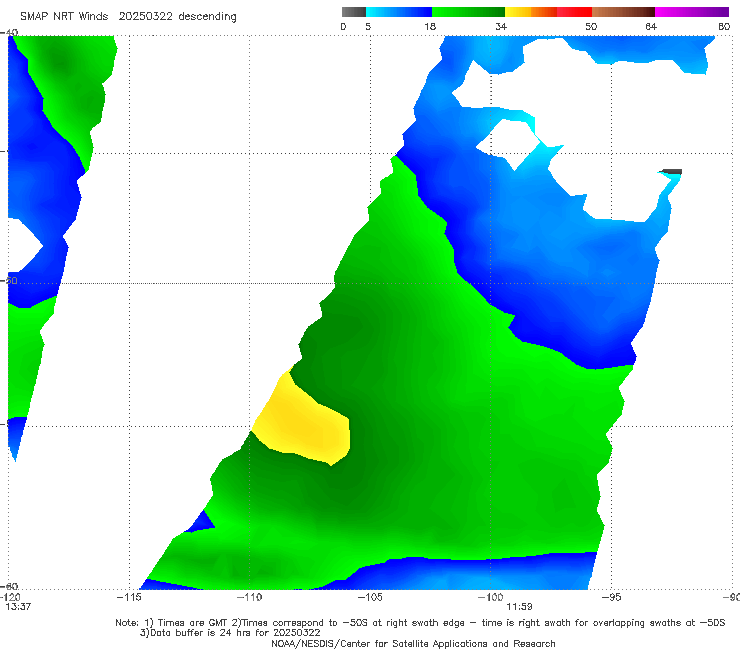This screenshot has width=740, height=650.
Task: Click the color scale label '18'
Action: pyautogui.click(x=430, y=27)
